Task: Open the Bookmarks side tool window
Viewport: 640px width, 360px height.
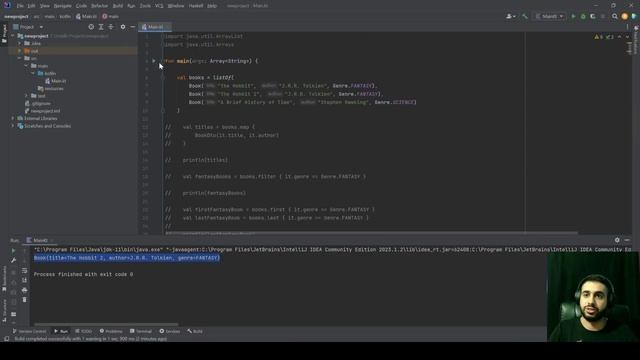Action: (4, 278)
